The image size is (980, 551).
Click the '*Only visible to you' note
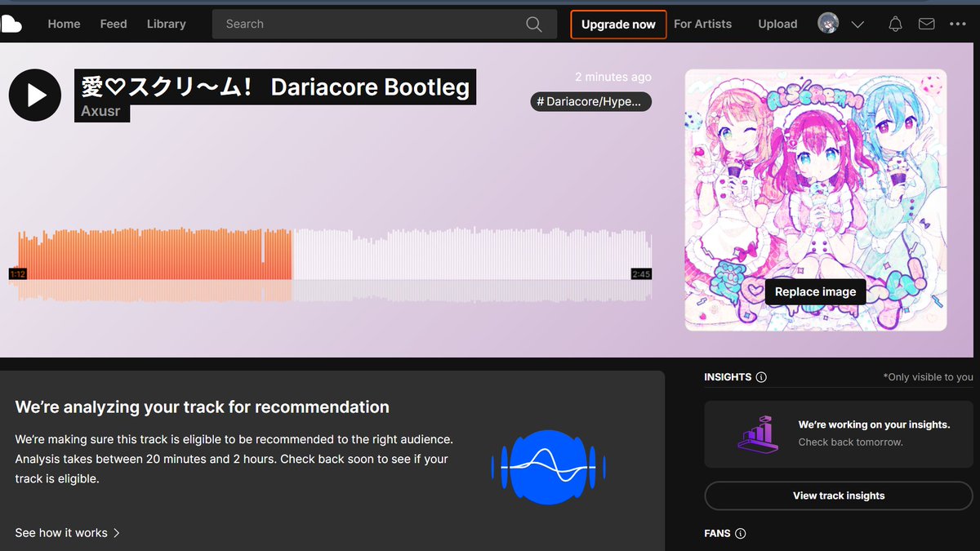pos(928,377)
